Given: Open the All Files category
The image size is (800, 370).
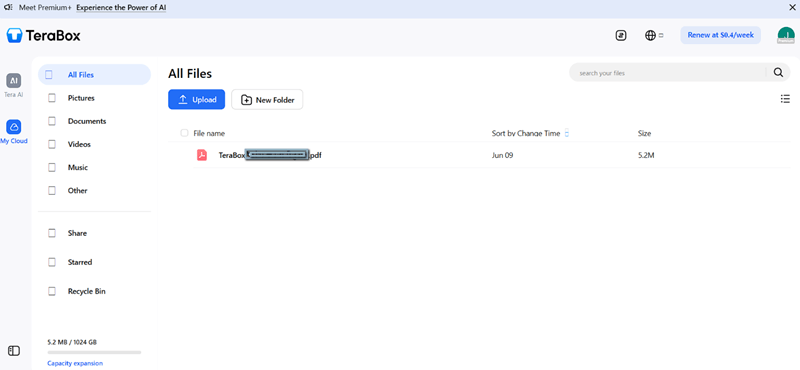Looking at the screenshot, I should coord(94,75).
